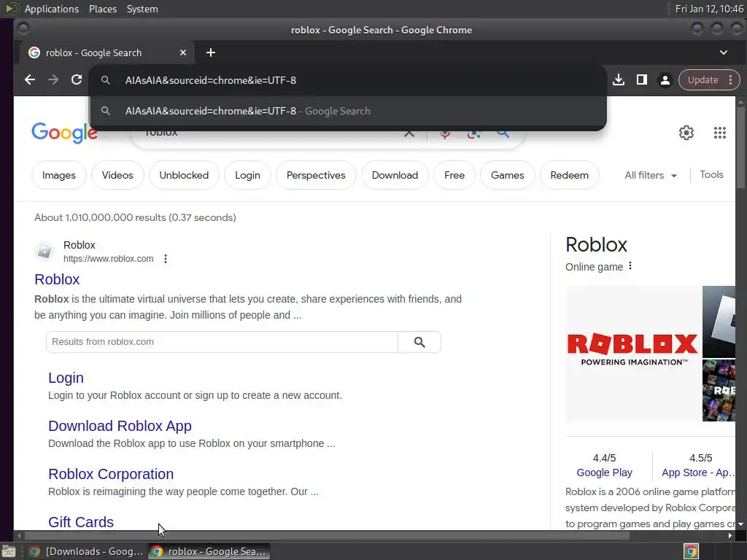Click the blue Google search magnifier
The width and height of the screenshot is (747, 560).
tap(503, 133)
